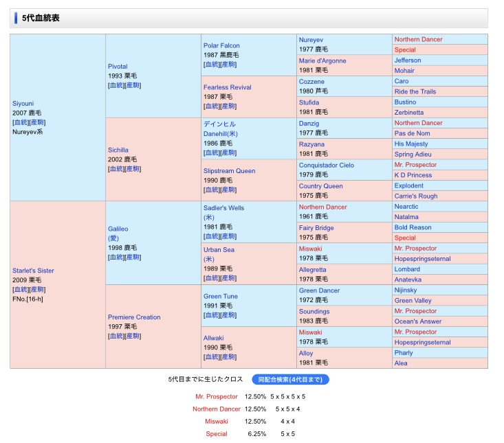Select the Sichilla horse name link
The width and height of the screenshot is (504, 443).
(118, 150)
